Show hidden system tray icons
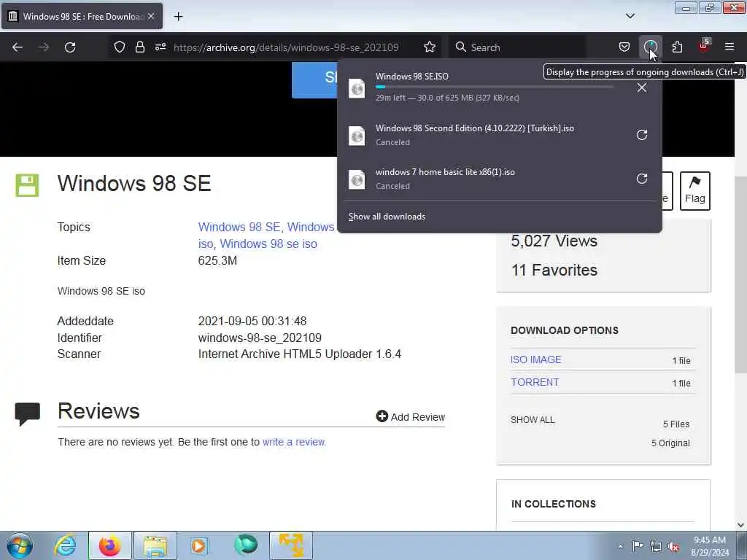Viewport: 747px width, 560px height. (x=620, y=546)
